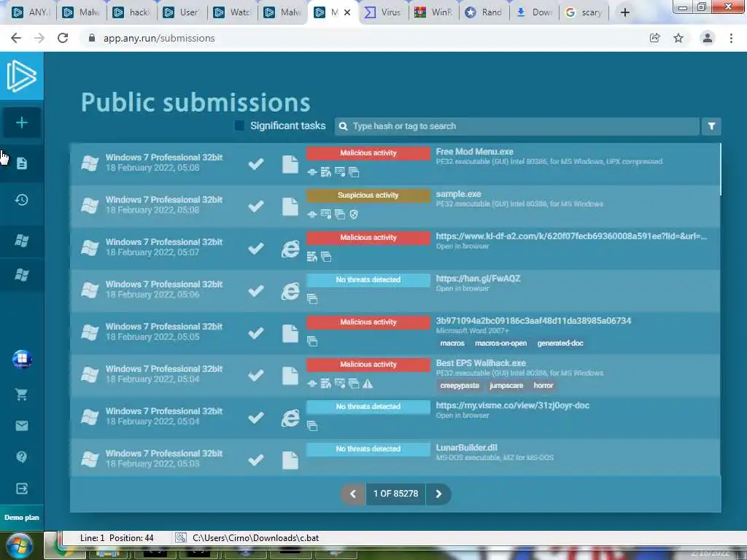Click file icon of 3b971094a2bc hash row
Screen dimensions: 747x560
pyautogui.click(x=290, y=333)
